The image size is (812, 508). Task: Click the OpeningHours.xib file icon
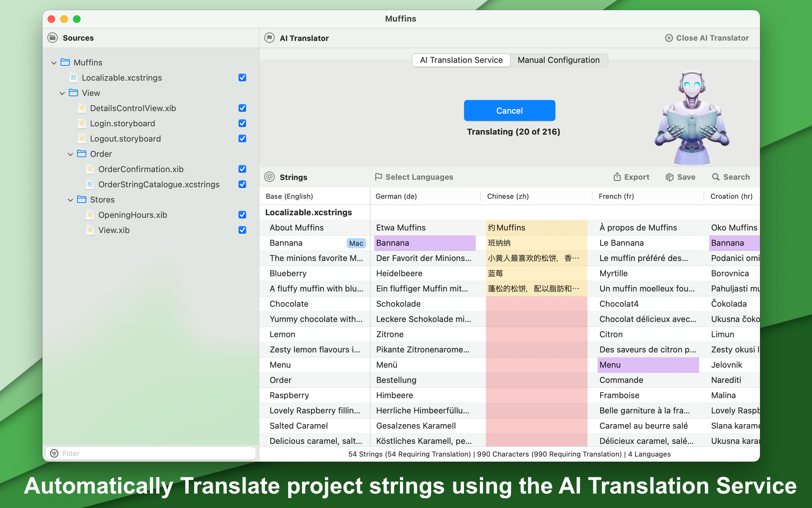point(90,215)
